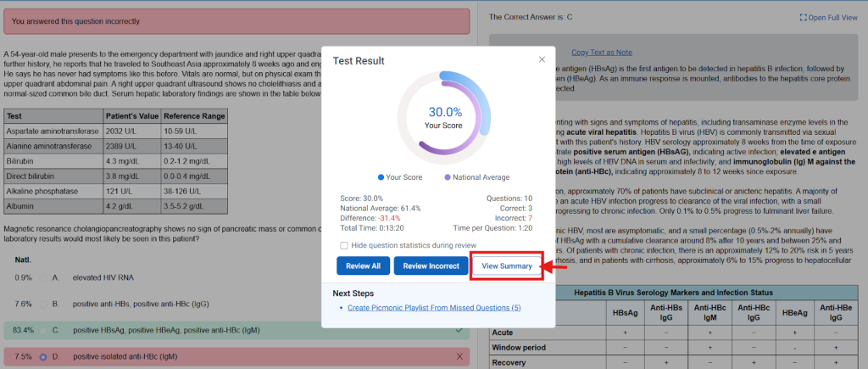Image resolution: width=868 pixels, height=369 pixels.
Task: Click the 30.0% score donut chart
Action: (445, 117)
